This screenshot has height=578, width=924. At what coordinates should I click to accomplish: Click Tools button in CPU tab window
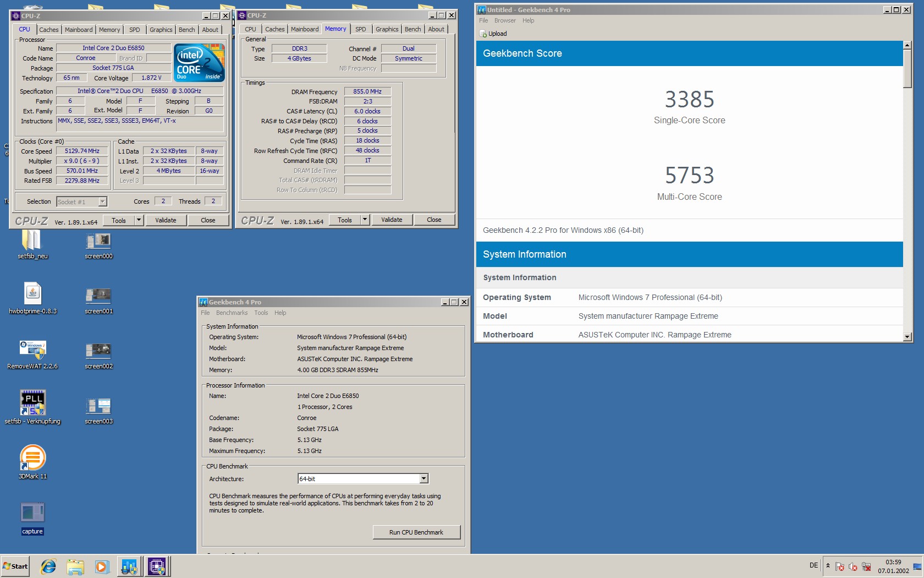(119, 220)
